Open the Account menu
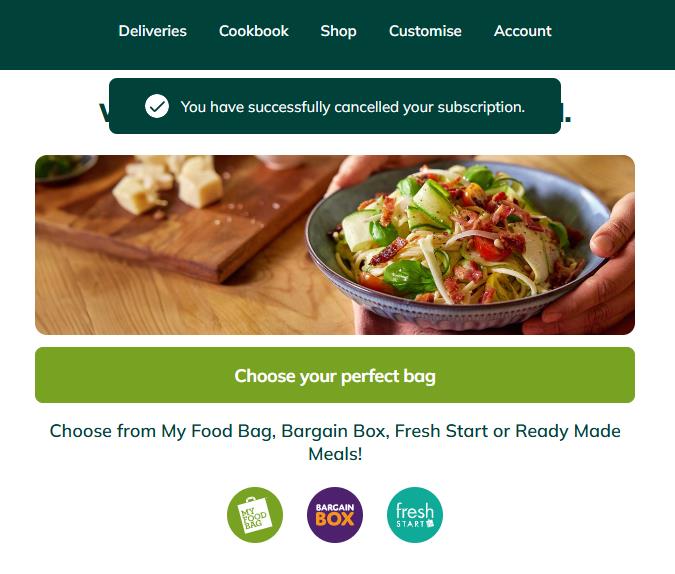The height and width of the screenshot is (574, 675). click(x=523, y=31)
